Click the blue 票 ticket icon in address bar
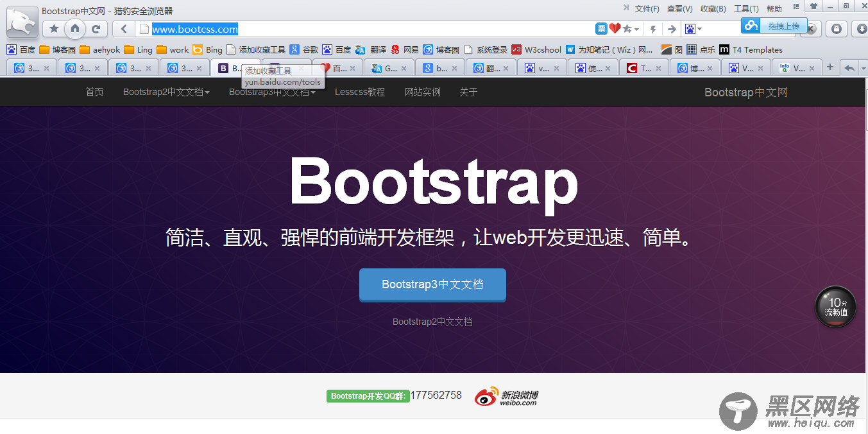The width and height of the screenshot is (868, 434). (601, 29)
